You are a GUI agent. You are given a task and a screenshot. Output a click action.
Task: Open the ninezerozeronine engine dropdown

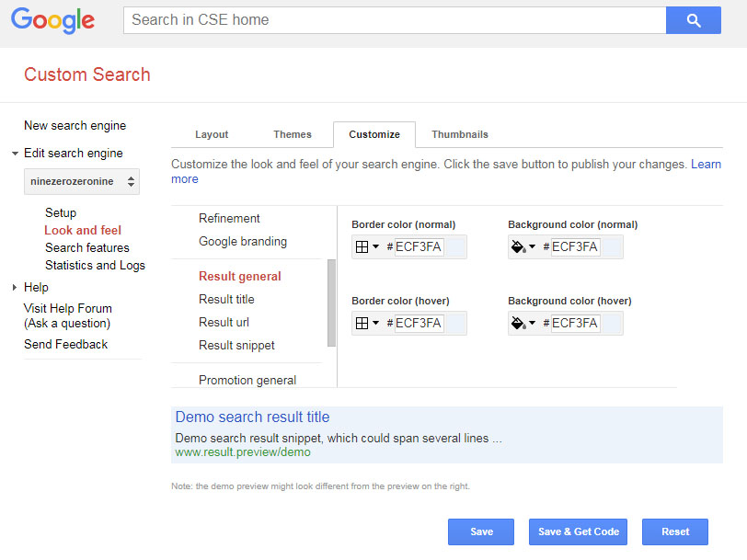[82, 181]
